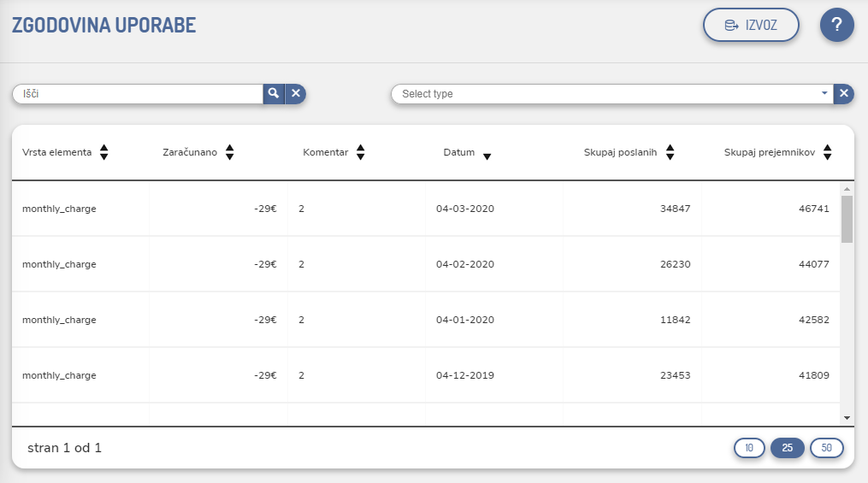
Task: Click the magnifier search icon
Action: (x=273, y=94)
